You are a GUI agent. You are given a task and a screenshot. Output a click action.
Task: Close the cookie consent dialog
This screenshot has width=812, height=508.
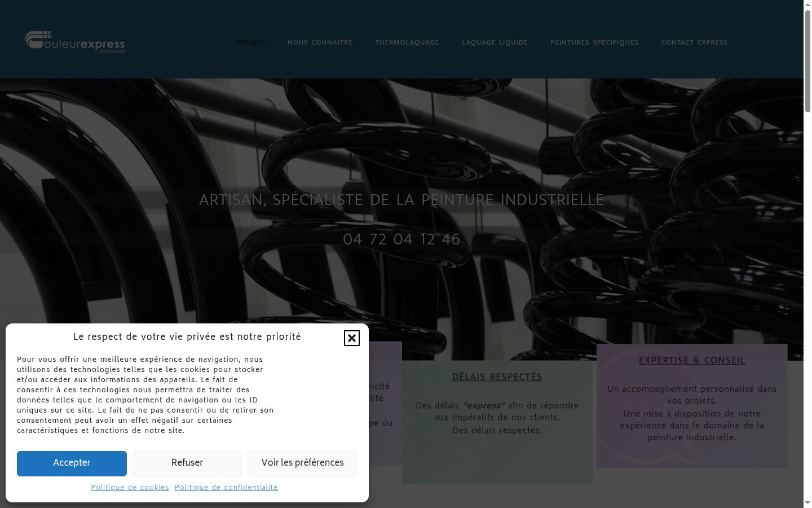[x=352, y=338]
